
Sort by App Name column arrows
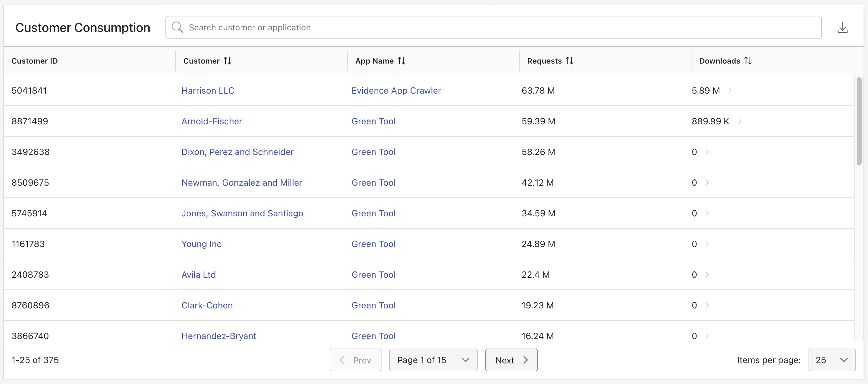[x=401, y=61]
